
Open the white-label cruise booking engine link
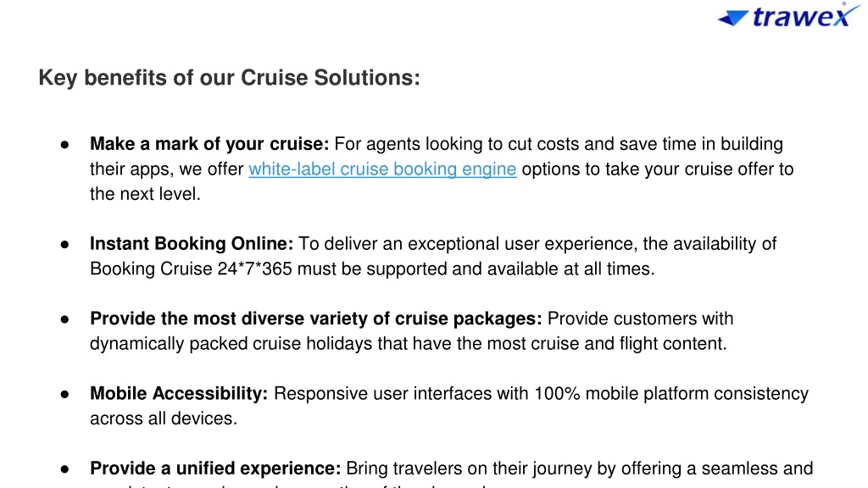[382, 169]
